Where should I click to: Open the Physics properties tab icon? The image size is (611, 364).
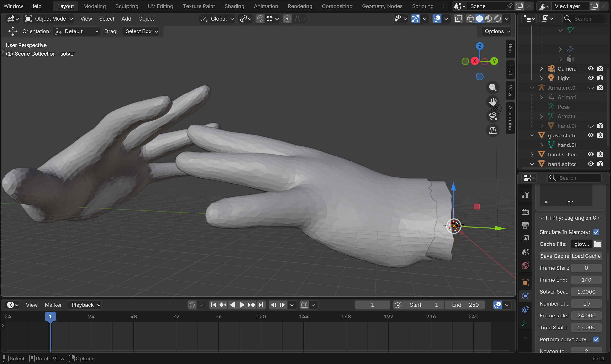(x=525, y=296)
